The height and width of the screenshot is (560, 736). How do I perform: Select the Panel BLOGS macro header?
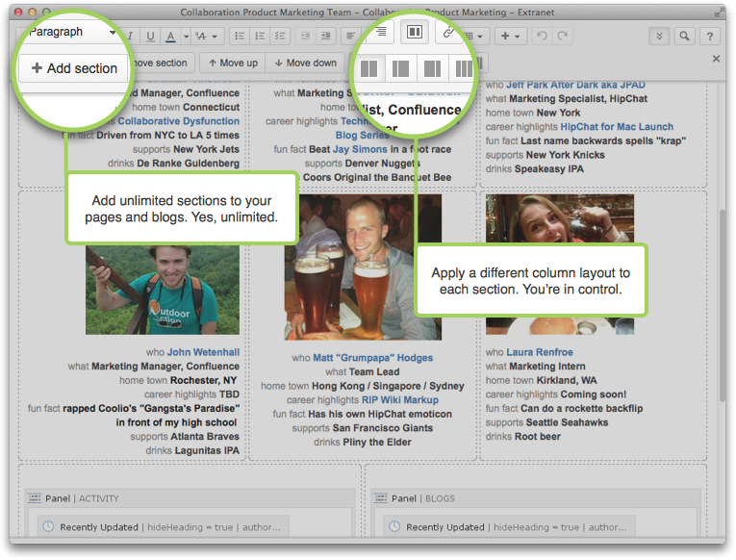(x=536, y=498)
